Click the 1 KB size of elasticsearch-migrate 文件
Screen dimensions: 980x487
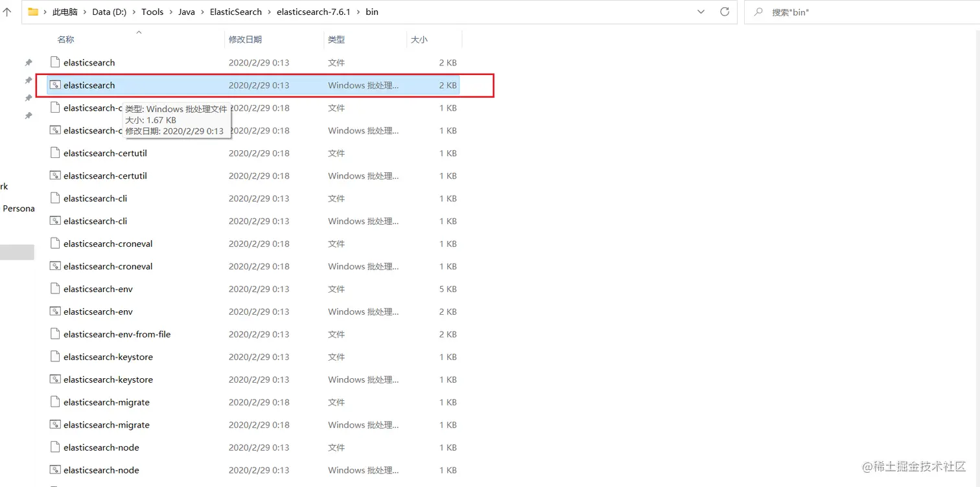tap(448, 402)
